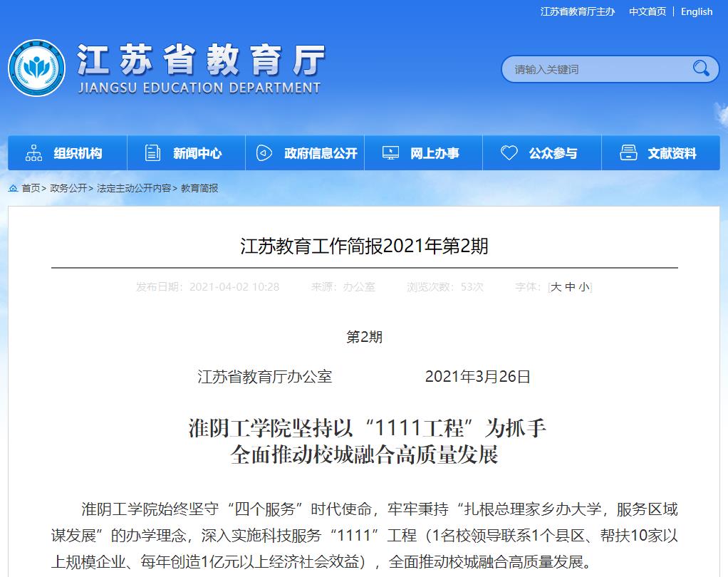Image resolution: width=728 pixels, height=577 pixels.
Task: Click the Jiangsu Education Department logo emblem
Action: coord(37,69)
